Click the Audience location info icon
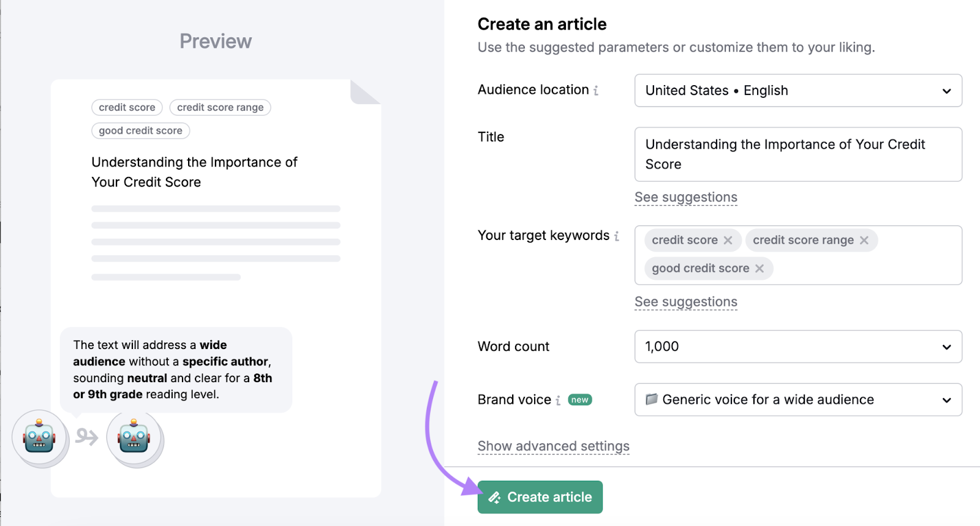The image size is (980, 526). pos(596,91)
